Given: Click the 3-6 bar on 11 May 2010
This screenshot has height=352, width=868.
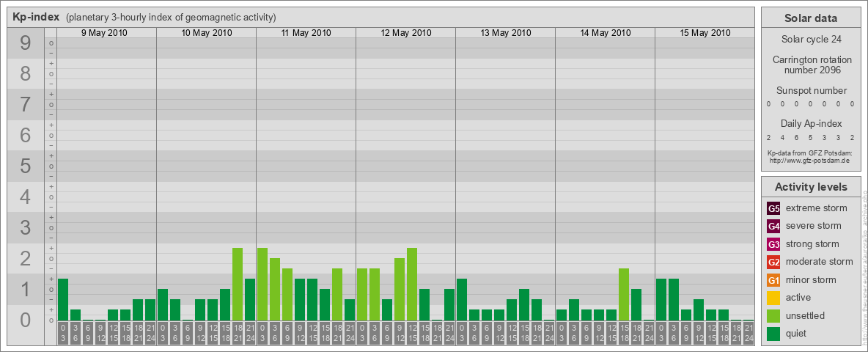Looking at the screenshot, I should click(275, 290).
